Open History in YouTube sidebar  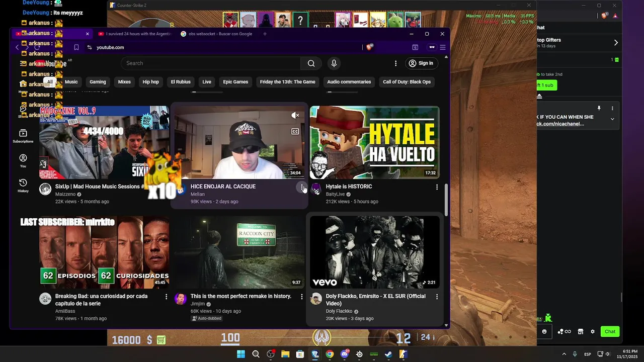[23, 186]
